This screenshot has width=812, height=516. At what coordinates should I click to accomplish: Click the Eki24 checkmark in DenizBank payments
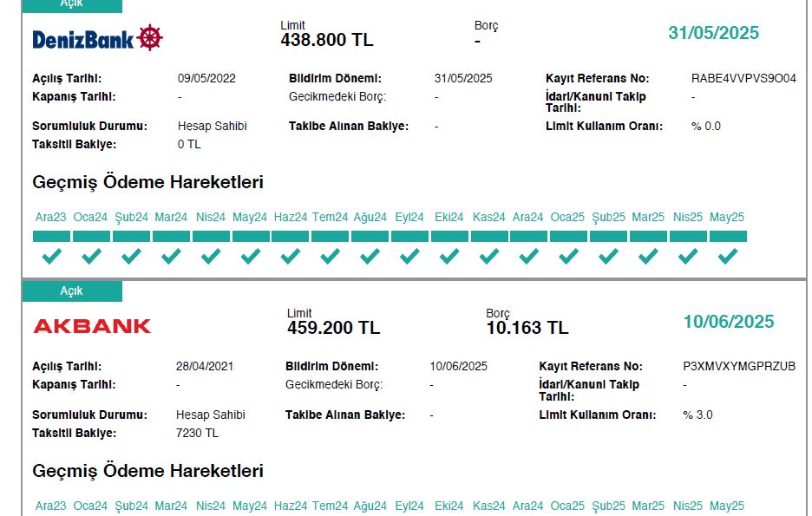click(x=449, y=256)
